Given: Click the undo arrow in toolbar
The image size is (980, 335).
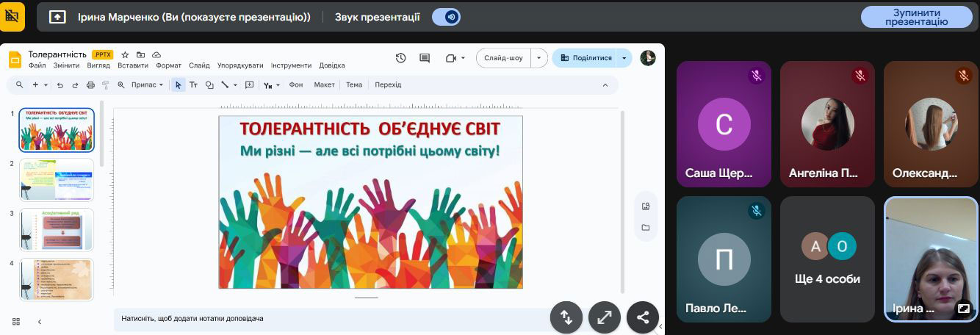Looking at the screenshot, I should coord(60,85).
